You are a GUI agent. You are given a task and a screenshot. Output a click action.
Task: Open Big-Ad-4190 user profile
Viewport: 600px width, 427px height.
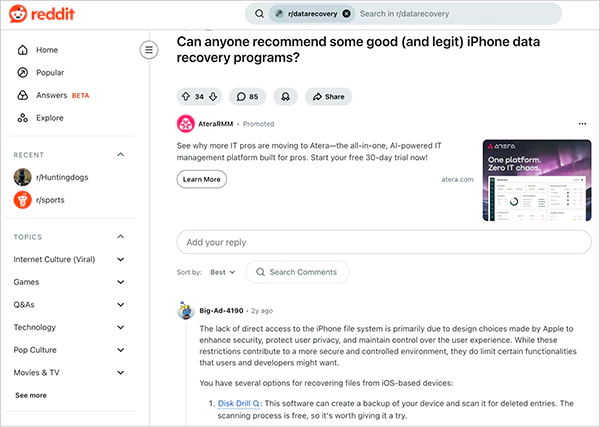[221, 310]
